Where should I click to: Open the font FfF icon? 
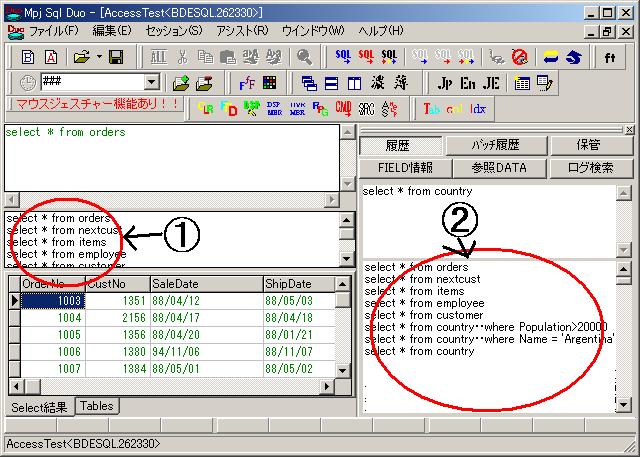pos(247,83)
